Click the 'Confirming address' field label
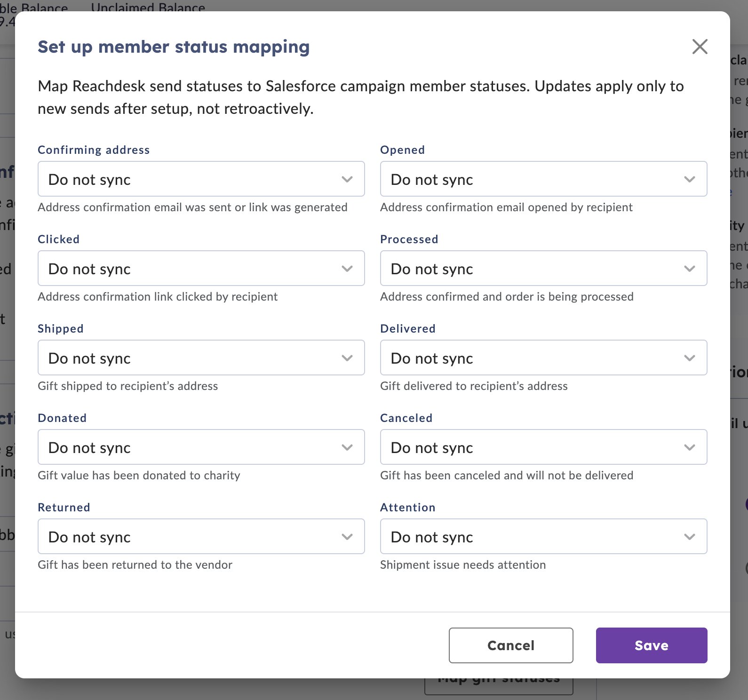This screenshot has height=700, width=748. tap(94, 150)
